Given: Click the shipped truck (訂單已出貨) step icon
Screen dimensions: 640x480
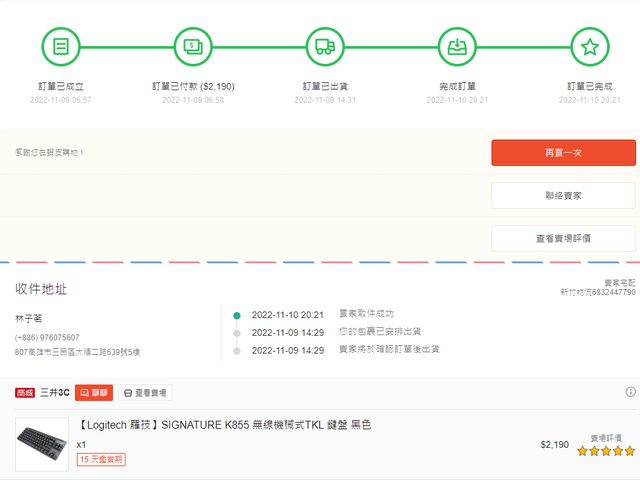Looking at the screenshot, I should pos(324,46).
